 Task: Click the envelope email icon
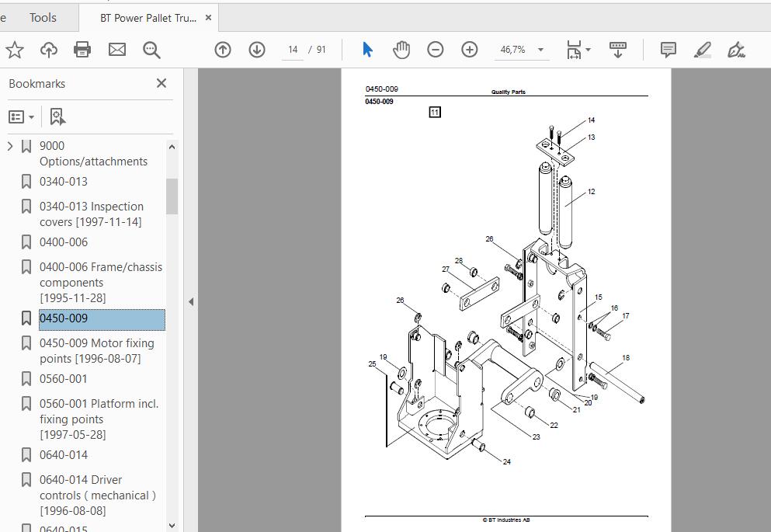coord(117,50)
